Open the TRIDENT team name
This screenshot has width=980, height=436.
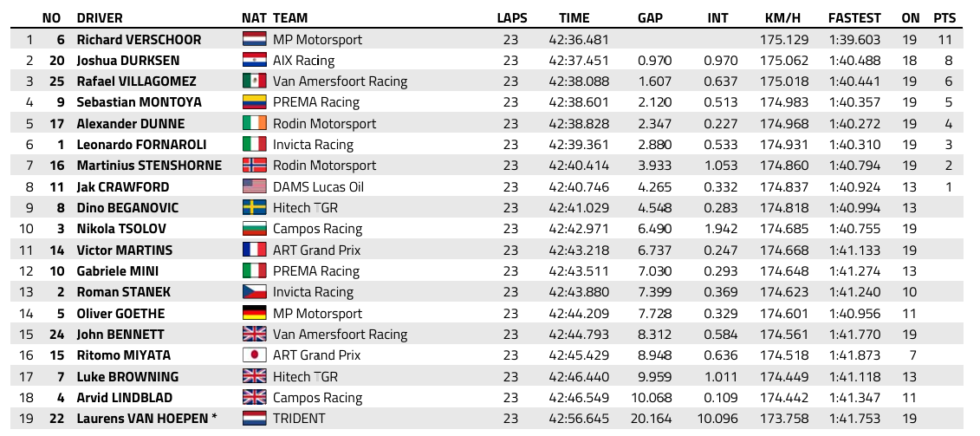click(299, 419)
